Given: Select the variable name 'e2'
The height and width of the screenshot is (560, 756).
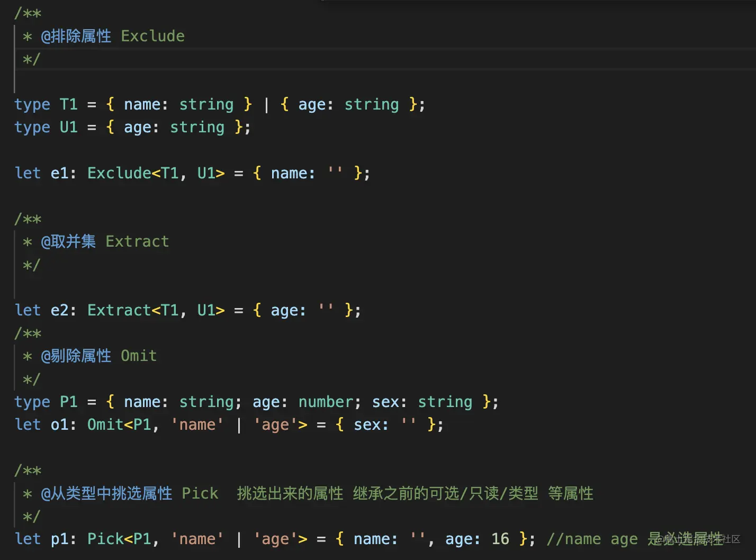Looking at the screenshot, I should pyautogui.click(x=60, y=310).
